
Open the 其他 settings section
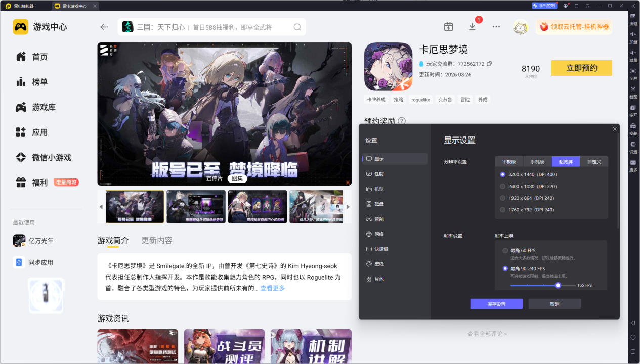point(395,279)
